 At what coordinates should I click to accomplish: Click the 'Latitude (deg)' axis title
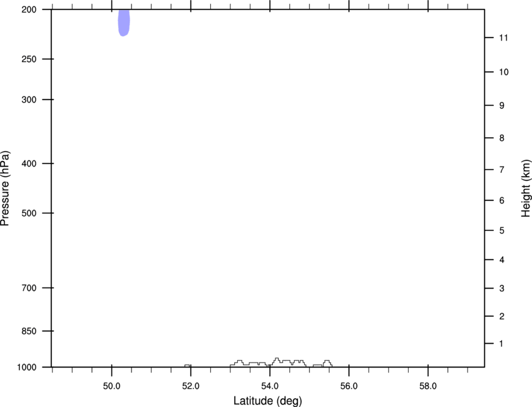(267, 401)
